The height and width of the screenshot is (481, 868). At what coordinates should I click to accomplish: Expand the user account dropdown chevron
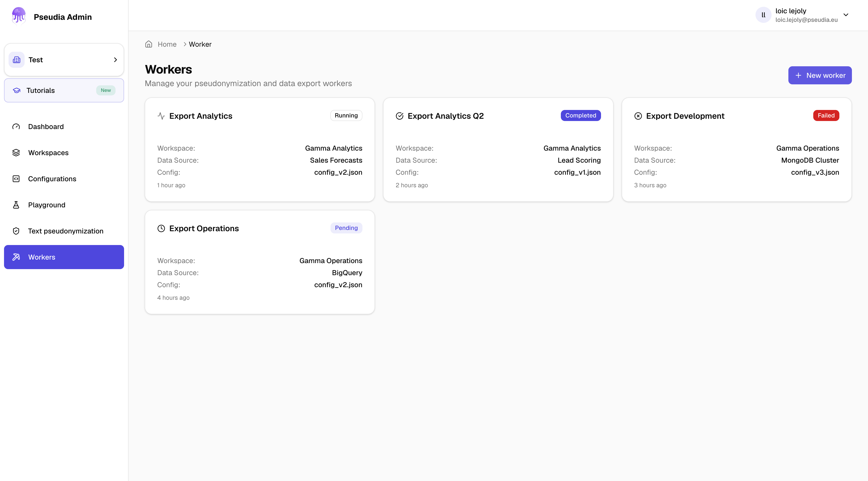(x=846, y=15)
